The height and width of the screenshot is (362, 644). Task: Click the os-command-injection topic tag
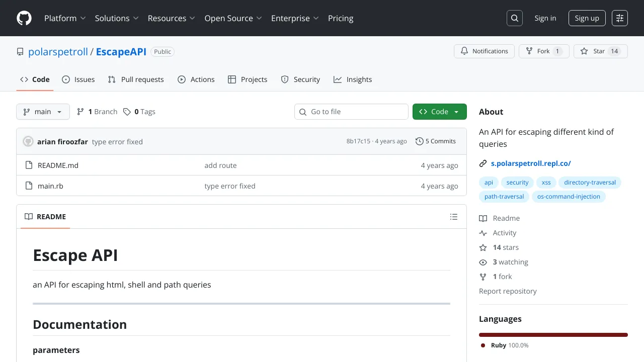(569, 197)
